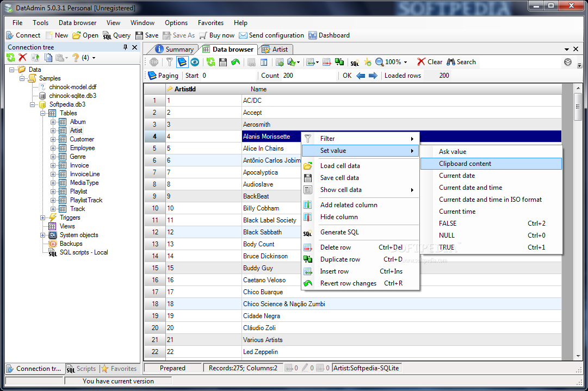Click the magnifier zoom icon
The height and width of the screenshot is (391, 588).
click(380, 62)
